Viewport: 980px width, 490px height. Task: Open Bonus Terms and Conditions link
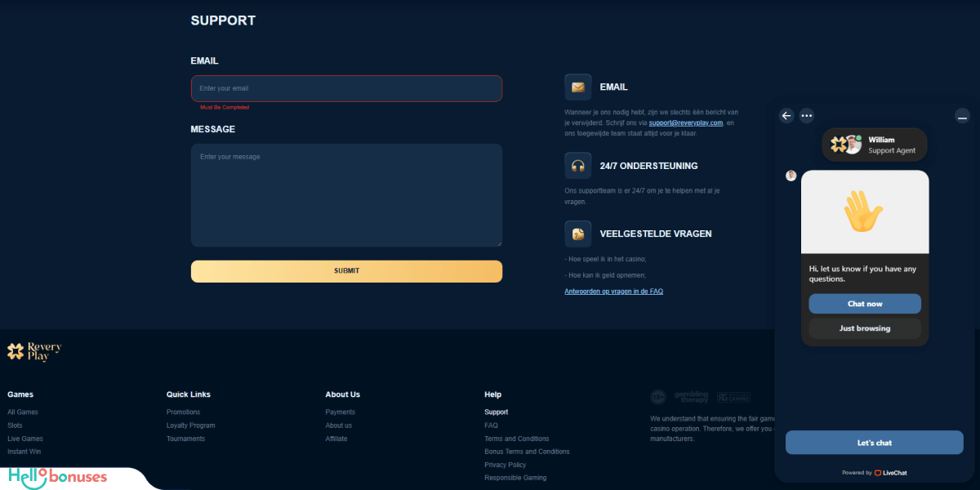(527, 452)
